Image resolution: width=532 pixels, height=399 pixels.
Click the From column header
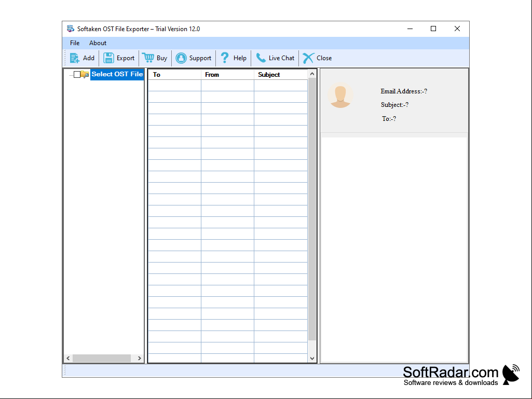click(x=227, y=75)
